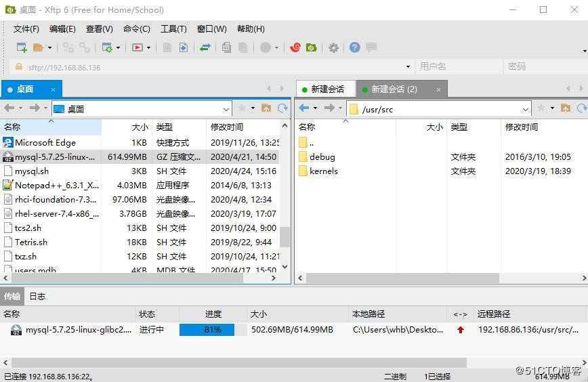Click the 用户名 input field
Viewport: 588px width, 382px height.
[x=459, y=67]
